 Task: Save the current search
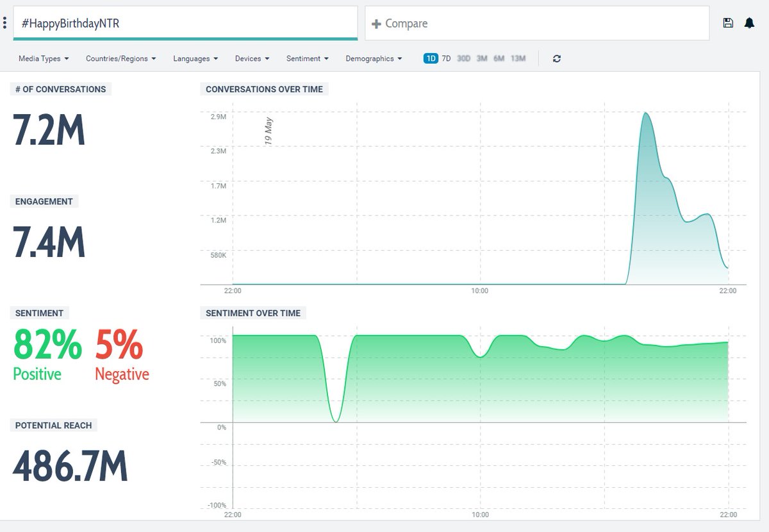tap(728, 23)
